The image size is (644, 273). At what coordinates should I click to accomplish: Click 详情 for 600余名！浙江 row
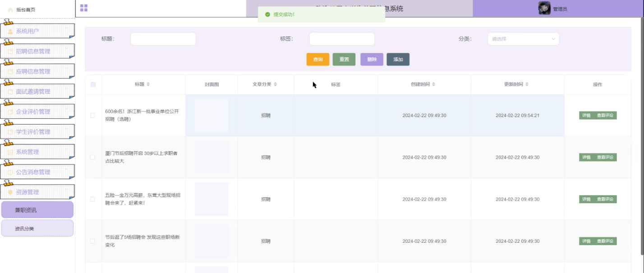[x=586, y=116]
